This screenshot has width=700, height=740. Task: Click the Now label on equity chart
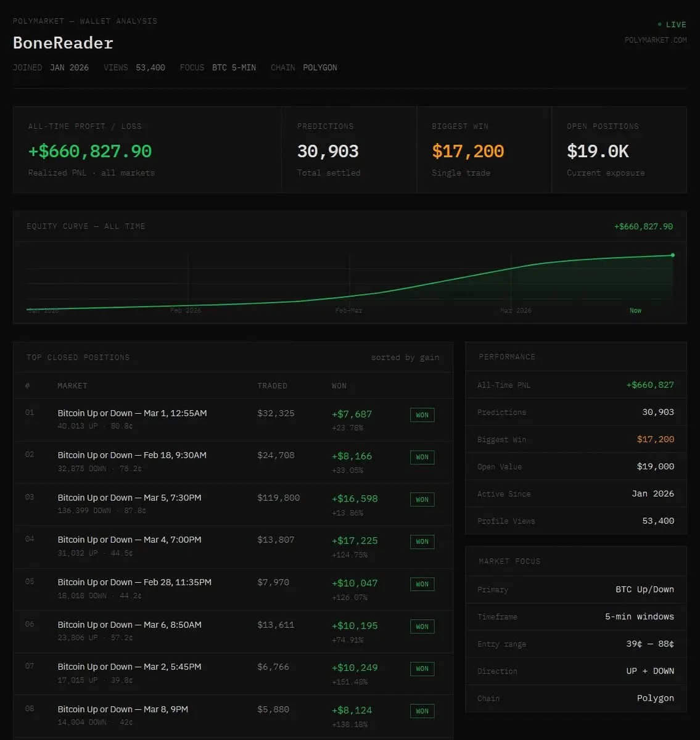pyautogui.click(x=635, y=310)
